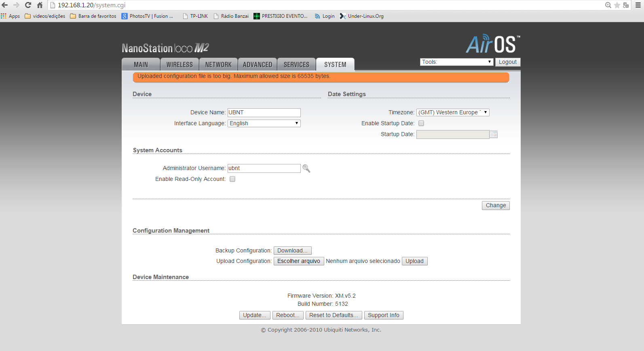644x351 pixels.
Task: Click the orange 'Uploaded configuration file is too big' message
Action: click(321, 77)
